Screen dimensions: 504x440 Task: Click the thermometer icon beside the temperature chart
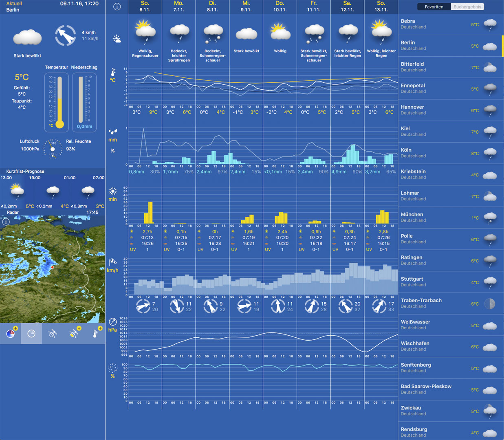(x=113, y=73)
